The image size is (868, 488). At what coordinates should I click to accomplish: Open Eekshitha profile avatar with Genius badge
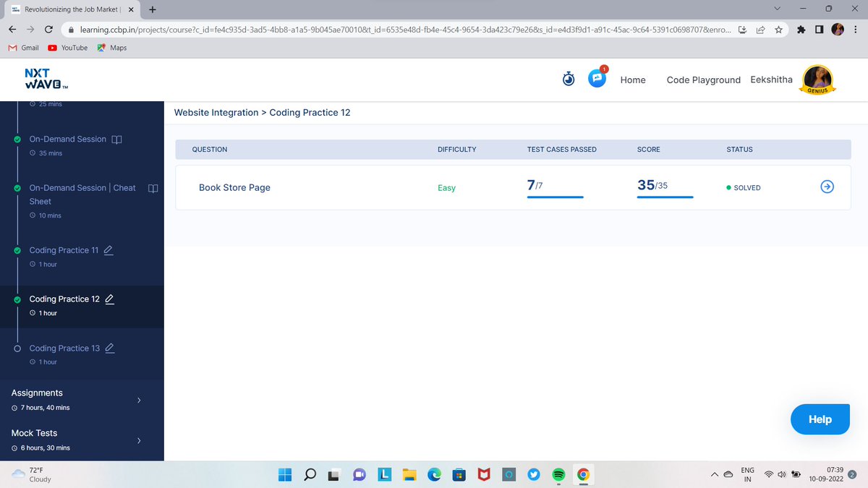pos(817,79)
